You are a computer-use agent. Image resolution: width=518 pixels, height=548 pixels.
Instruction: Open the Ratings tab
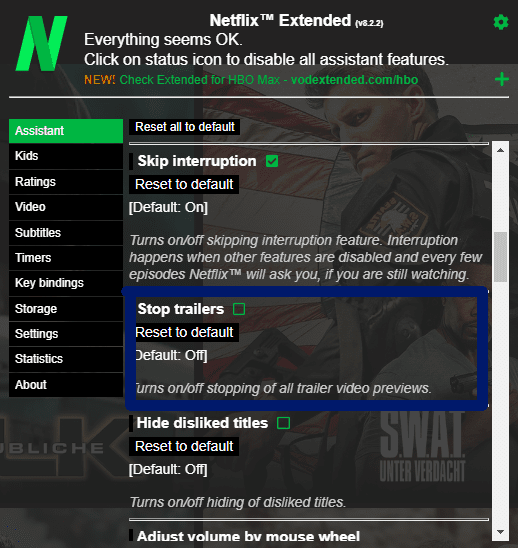(x=66, y=182)
